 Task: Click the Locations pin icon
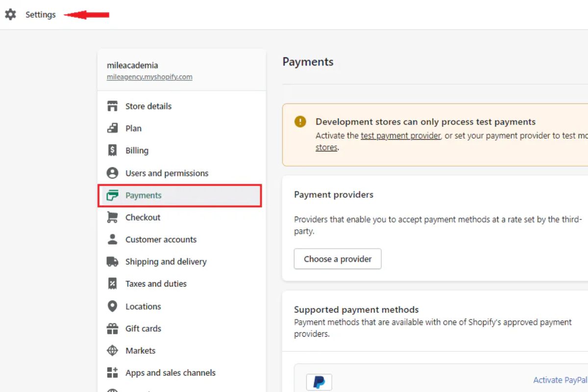pyautogui.click(x=113, y=306)
